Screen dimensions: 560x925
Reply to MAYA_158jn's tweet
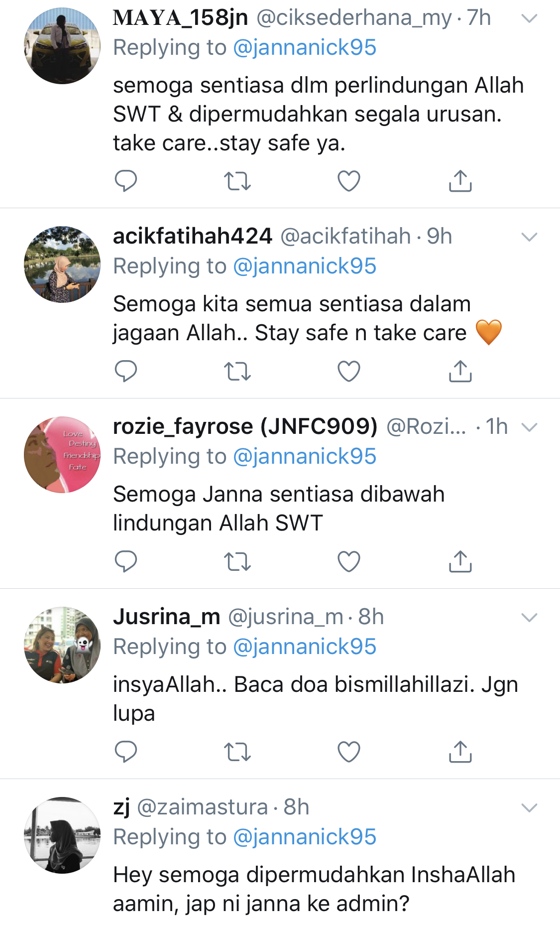coord(125,181)
